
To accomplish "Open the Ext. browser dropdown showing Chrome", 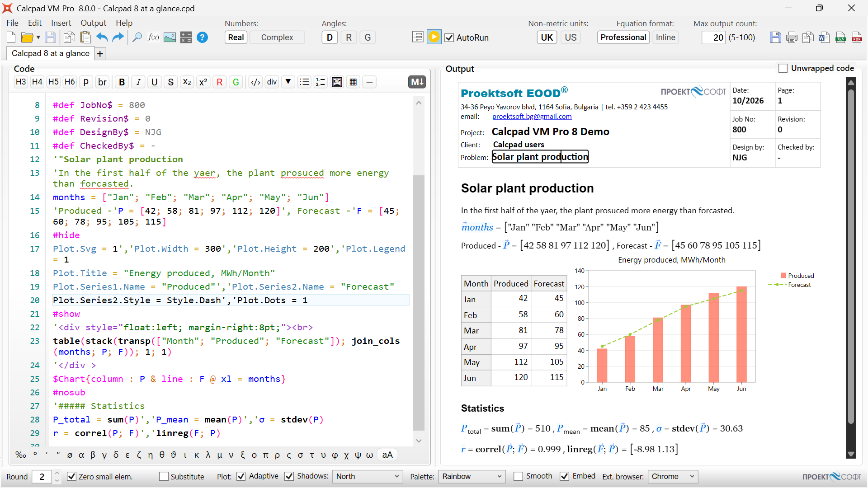I will point(673,476).
